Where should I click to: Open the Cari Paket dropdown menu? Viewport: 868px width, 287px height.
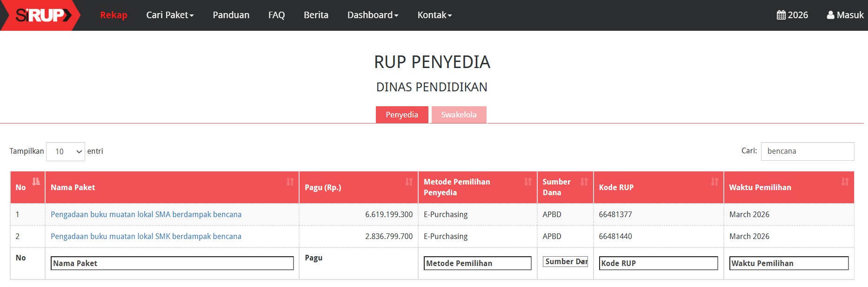[170, 15]
